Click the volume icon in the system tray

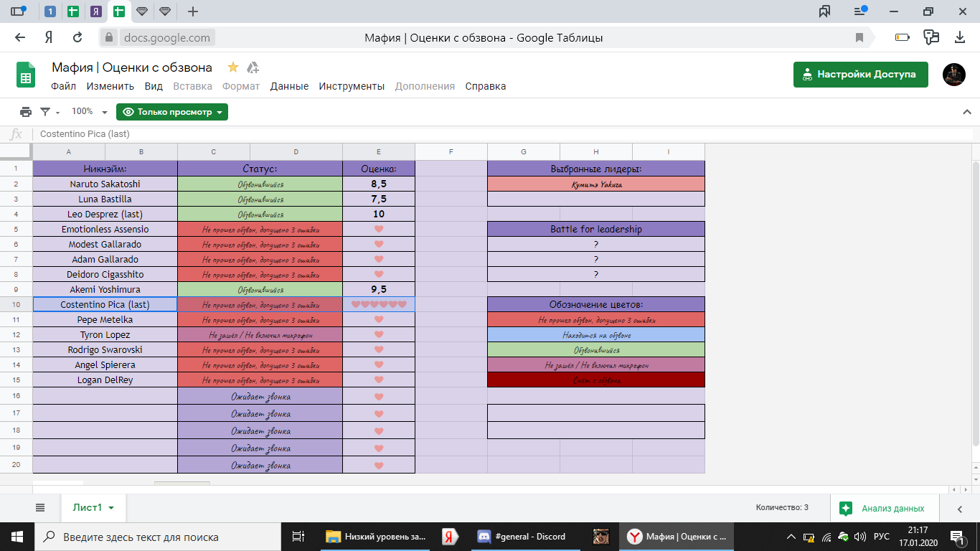coord(860,537)
